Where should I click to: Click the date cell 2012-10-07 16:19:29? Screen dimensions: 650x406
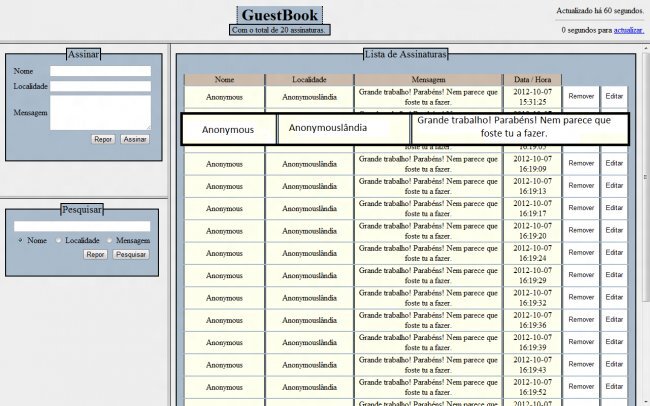coord(533,275)
